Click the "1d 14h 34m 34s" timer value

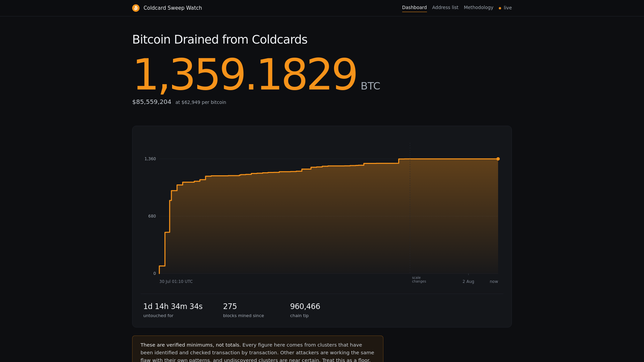pyautogui.click(x=173, y=307)
